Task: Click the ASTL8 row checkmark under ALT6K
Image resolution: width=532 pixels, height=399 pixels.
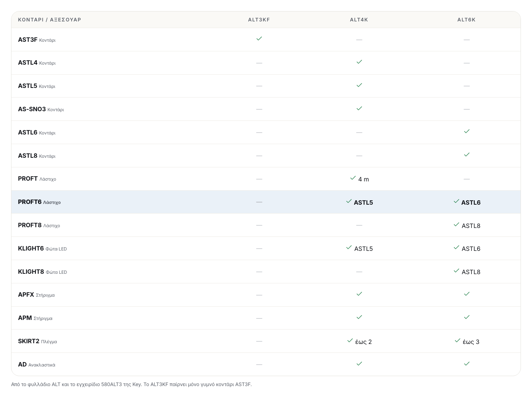Action: click(x=467, y=154)
